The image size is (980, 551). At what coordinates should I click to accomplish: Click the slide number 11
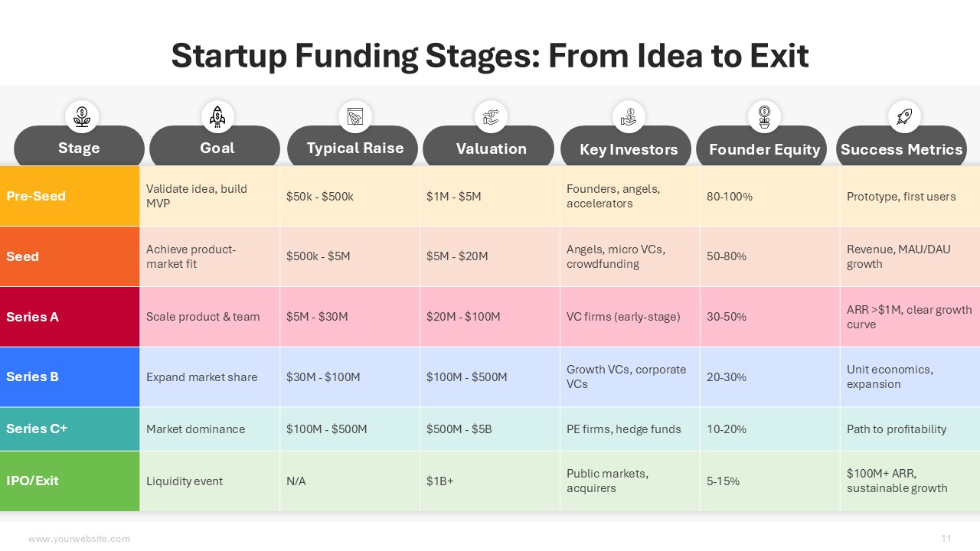[x=946, y=538]
